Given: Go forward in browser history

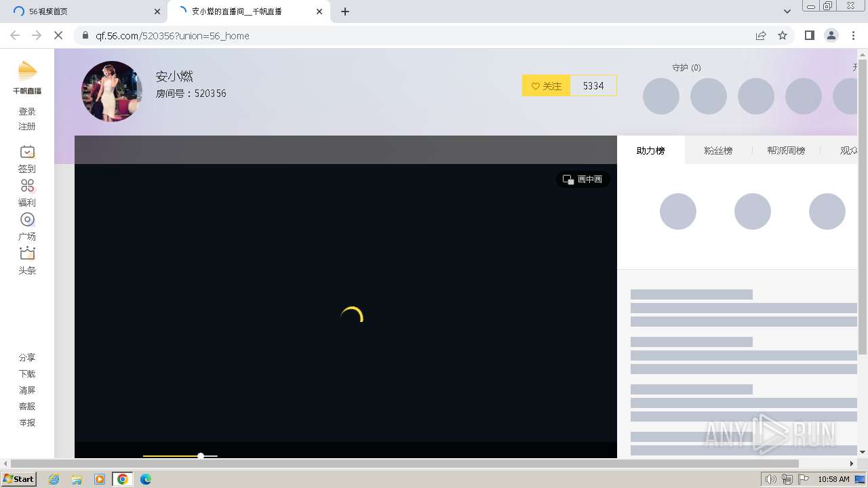Looking at the screenshot, I should 37,35.
